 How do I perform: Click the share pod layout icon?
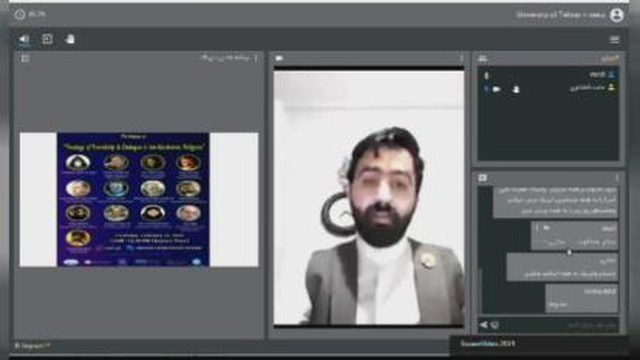[25, 58]
